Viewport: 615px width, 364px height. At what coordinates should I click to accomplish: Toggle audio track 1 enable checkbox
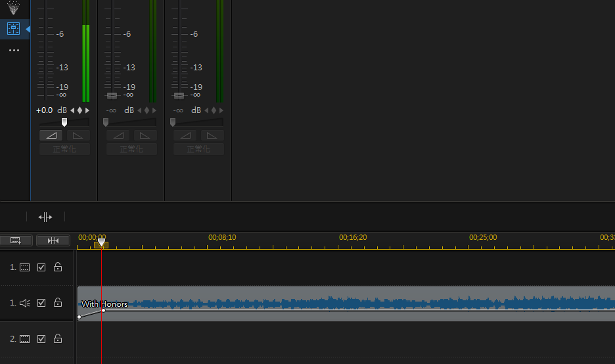click(x=41, y=303)
